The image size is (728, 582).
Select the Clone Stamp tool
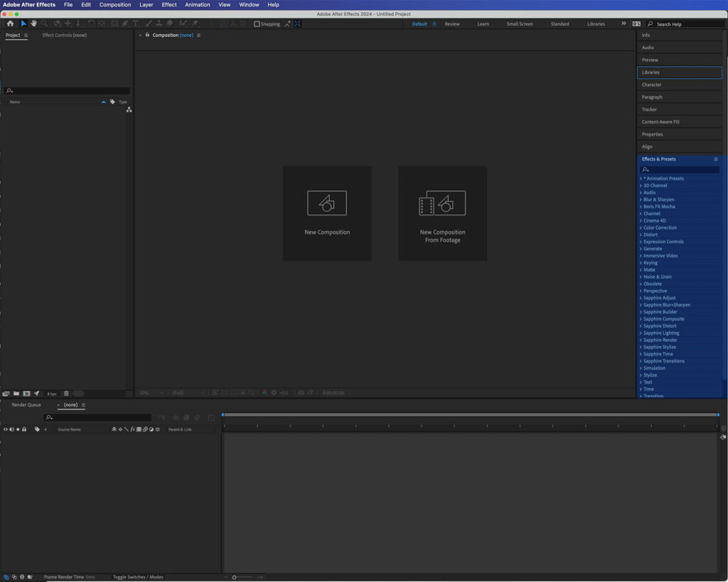159,23
